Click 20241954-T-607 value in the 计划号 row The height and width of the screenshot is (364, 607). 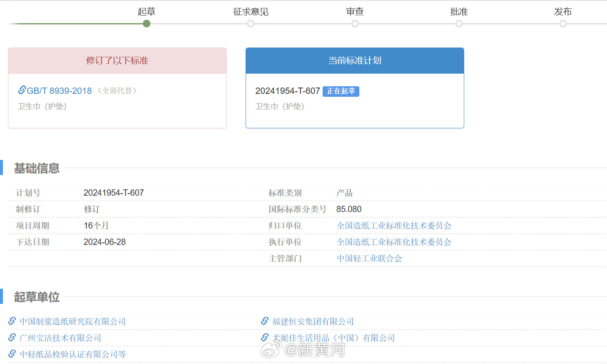[114, 193]
